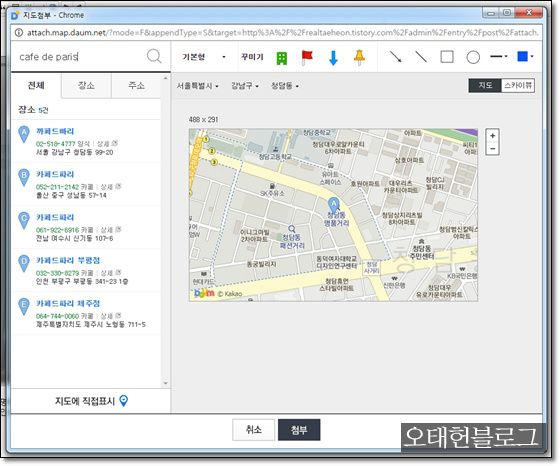Open the blue color picker dropdown

tap(525, 56)
